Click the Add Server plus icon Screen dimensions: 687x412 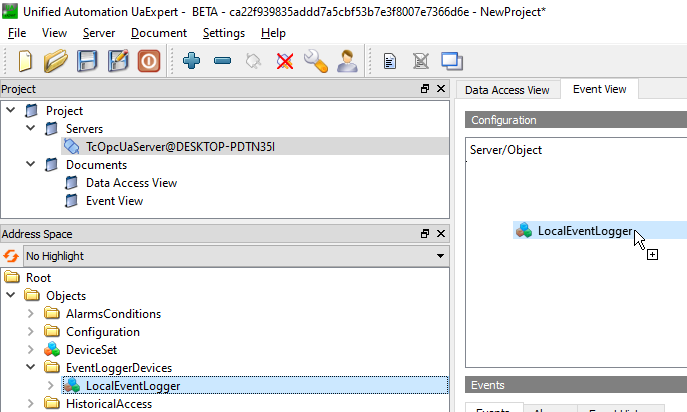tap(192, 61)
